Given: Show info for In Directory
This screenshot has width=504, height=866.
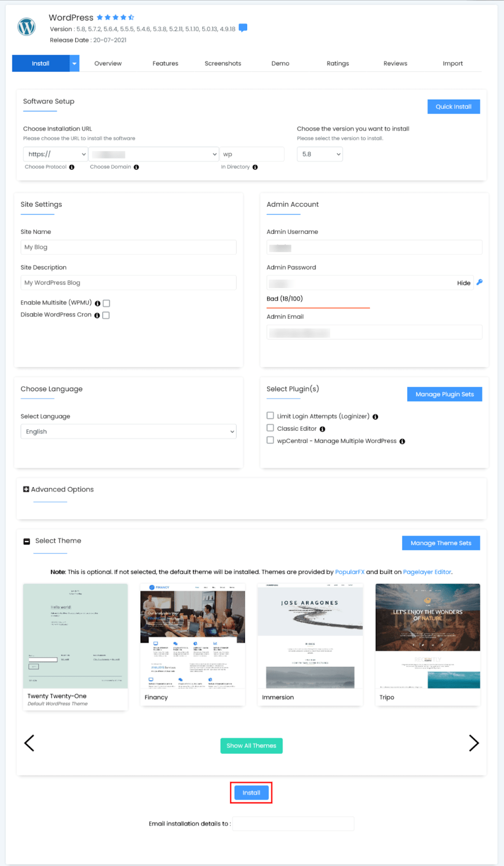Looking at the screenshot, I should tap(255, 167).
